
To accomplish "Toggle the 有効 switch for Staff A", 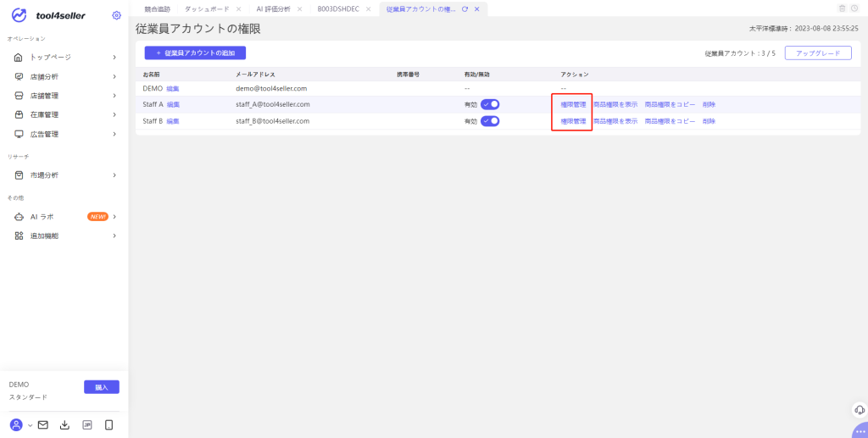I will tap(490, 104).
